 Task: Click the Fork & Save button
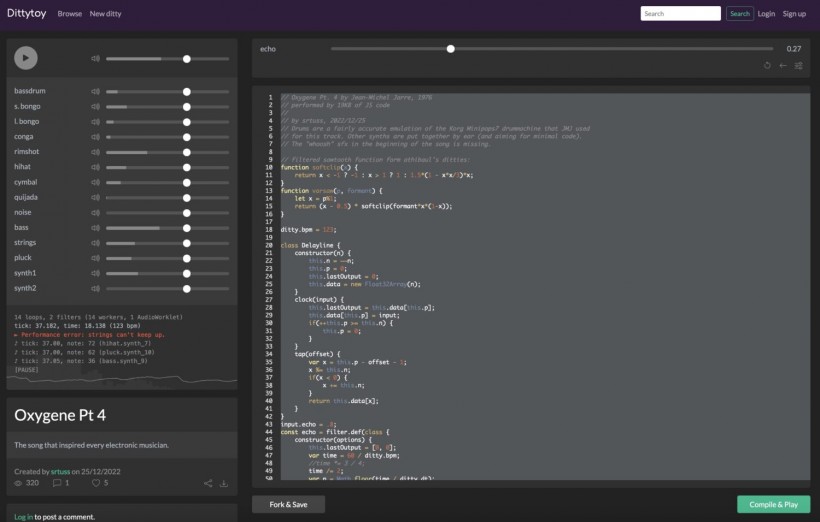[288, 504]
